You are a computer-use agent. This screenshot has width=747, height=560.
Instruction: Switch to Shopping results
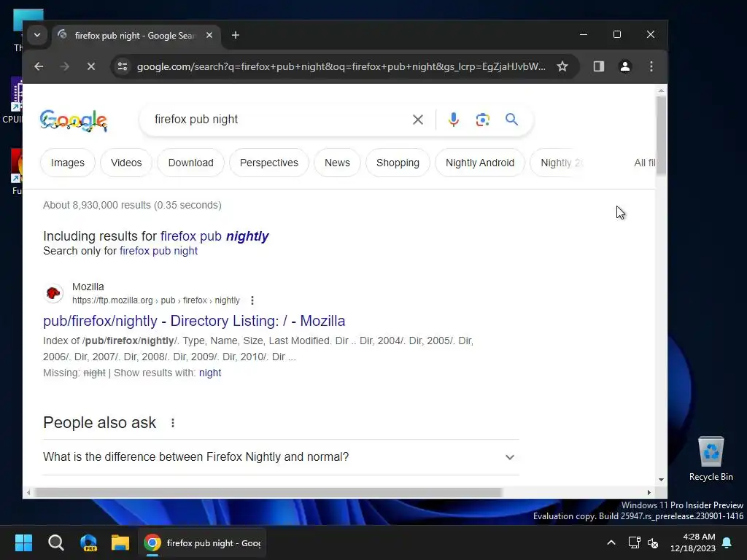coord(398,163)
